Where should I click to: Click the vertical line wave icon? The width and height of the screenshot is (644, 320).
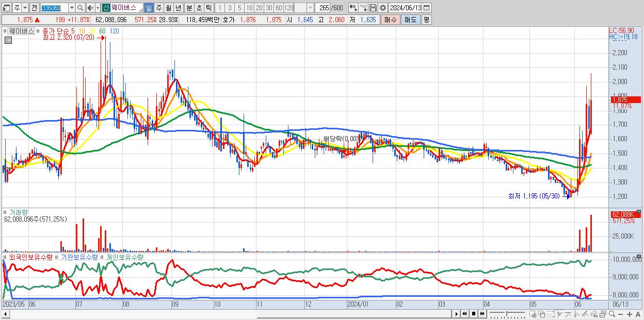point(577,314)
